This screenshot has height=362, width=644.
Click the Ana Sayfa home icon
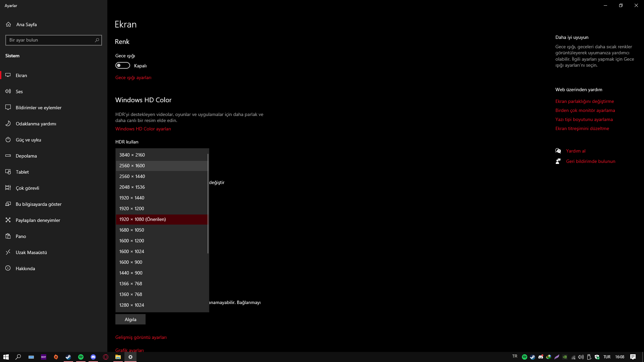tap(8, 24)
